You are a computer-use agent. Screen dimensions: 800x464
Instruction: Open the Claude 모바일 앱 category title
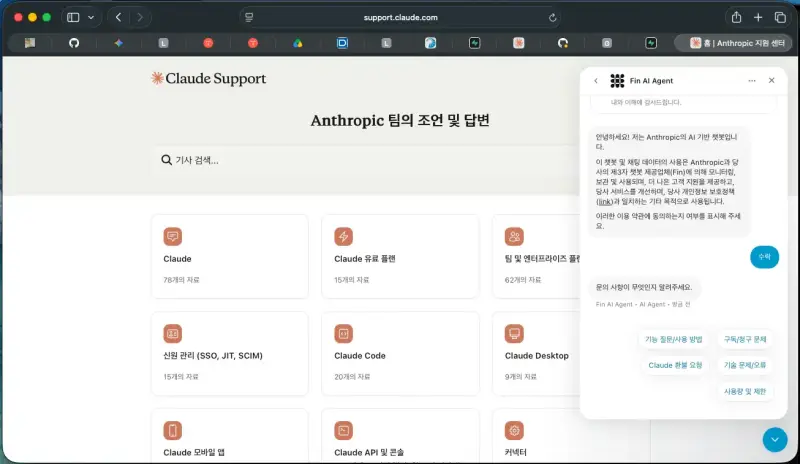pyautogui.click(x=194, y=452)
